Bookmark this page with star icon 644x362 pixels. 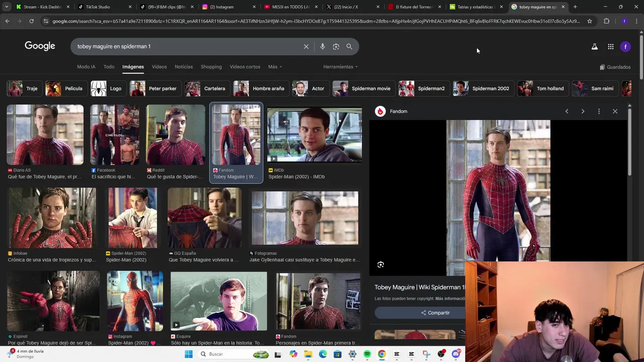click(590, 21)
